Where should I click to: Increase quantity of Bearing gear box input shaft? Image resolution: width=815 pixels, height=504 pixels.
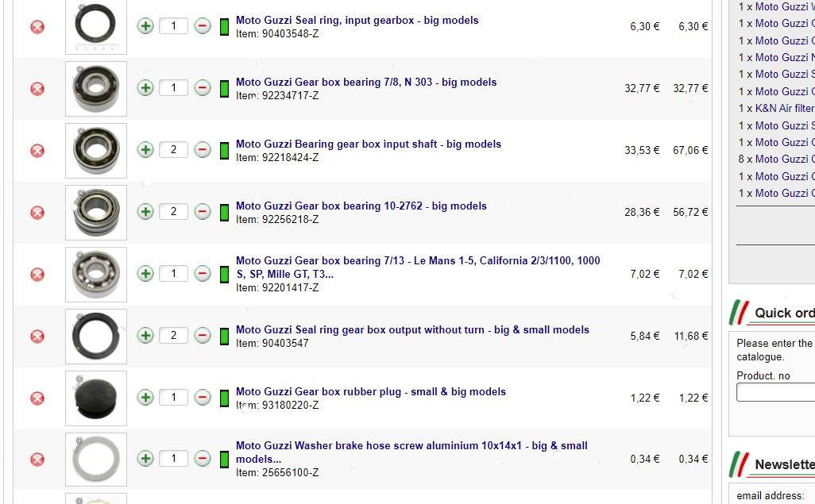point(145,150)
